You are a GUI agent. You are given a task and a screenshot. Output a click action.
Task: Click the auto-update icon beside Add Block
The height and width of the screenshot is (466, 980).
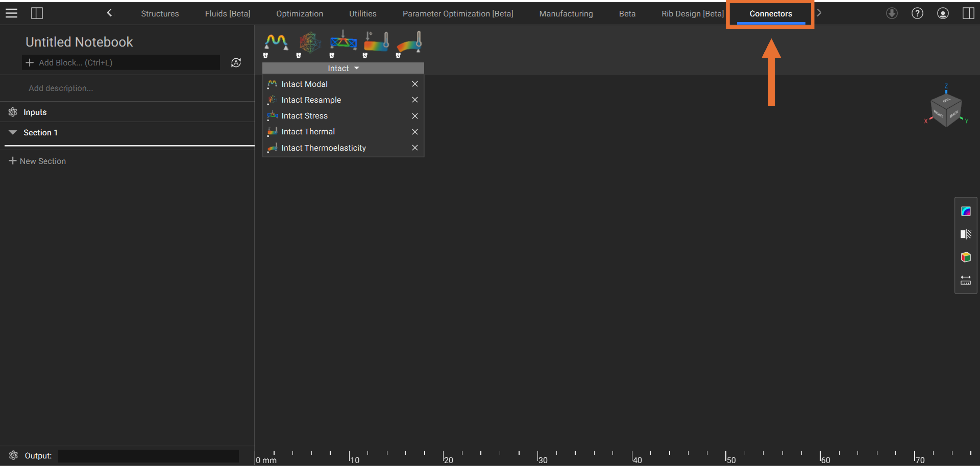point(236,63)
